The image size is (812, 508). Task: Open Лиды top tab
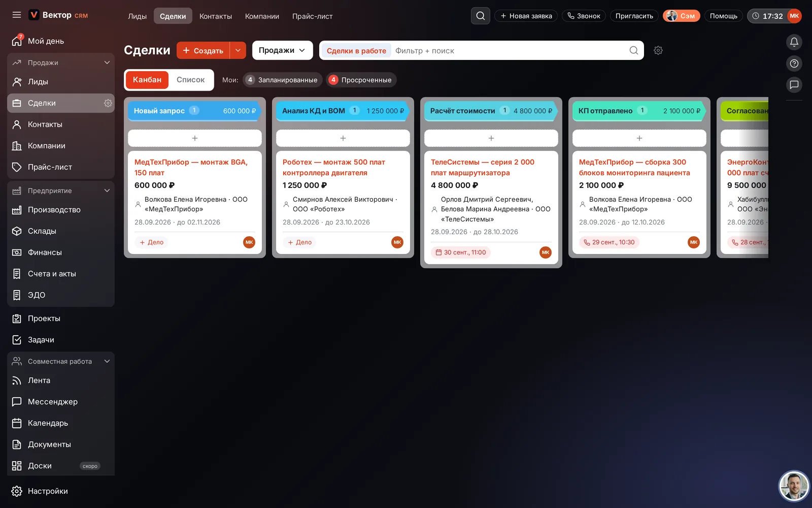coord(137,16)
